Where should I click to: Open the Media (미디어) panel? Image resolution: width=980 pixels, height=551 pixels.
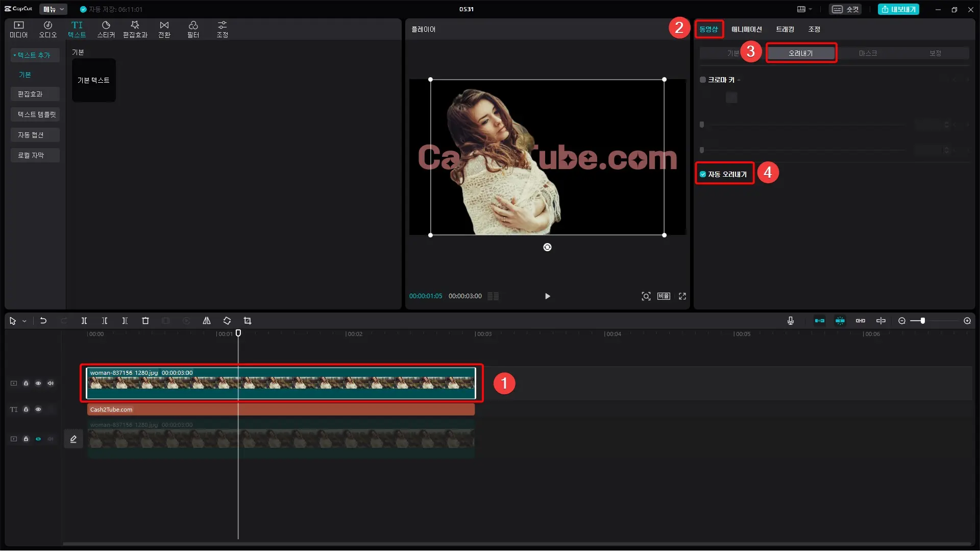[18, 30]
